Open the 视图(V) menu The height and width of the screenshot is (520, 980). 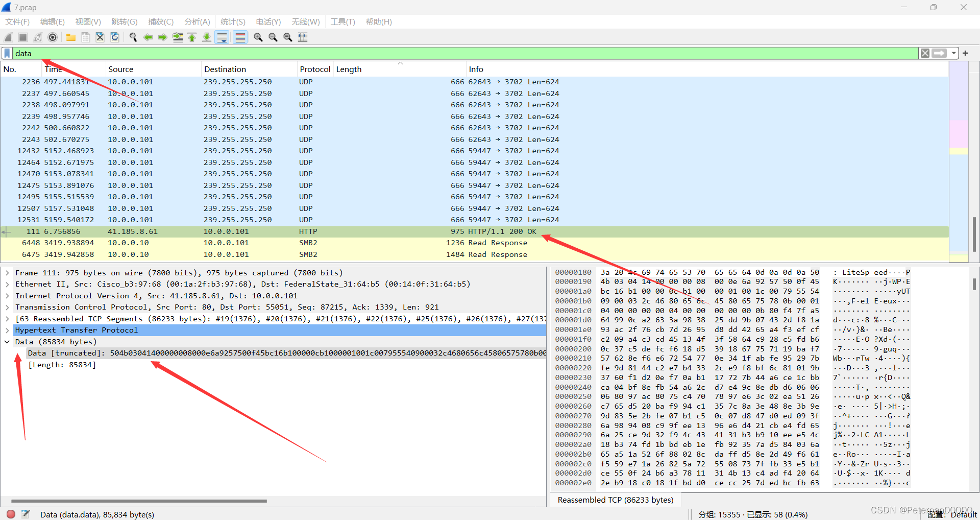pyautogui.click(x=88, y=22)
